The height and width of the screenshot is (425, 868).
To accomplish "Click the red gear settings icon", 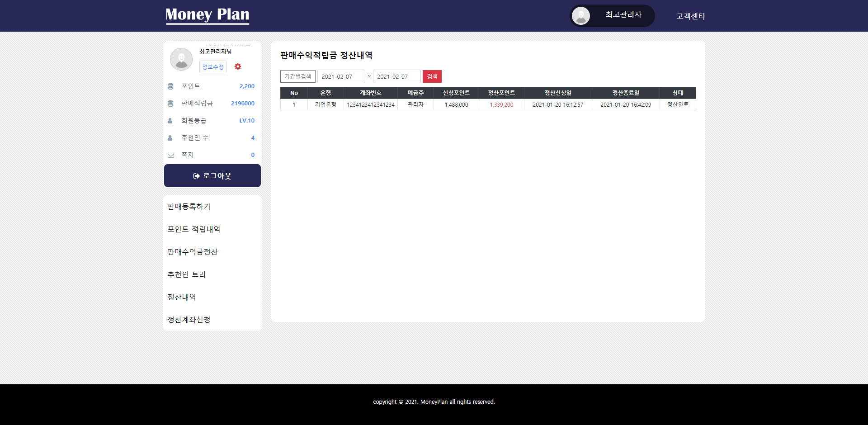I will click(x=238, y=66).
